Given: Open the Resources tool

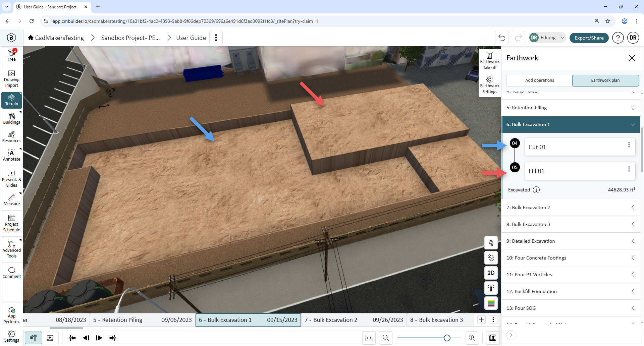Looking at the screenshot, I should click(12, 137).
